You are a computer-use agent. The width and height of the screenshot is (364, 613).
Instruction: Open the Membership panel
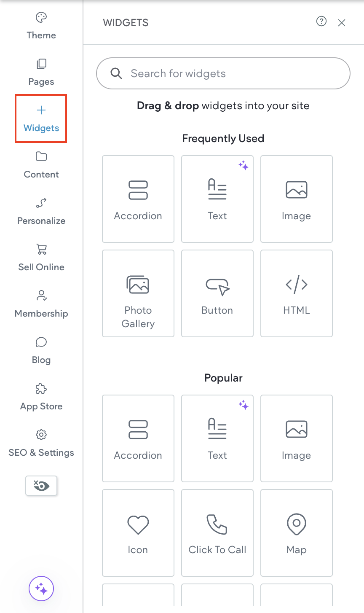coord(41,304)
